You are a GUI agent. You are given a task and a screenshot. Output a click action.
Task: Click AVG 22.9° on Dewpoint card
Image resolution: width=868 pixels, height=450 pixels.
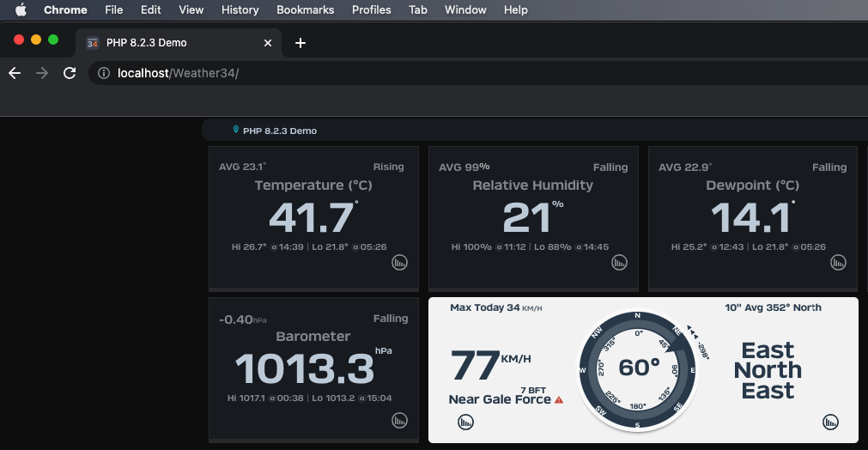(x=685, y=167)
